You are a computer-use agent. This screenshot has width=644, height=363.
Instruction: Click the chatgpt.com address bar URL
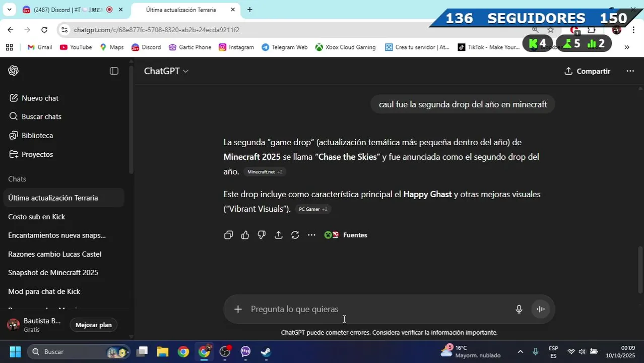tap(157, 30)
